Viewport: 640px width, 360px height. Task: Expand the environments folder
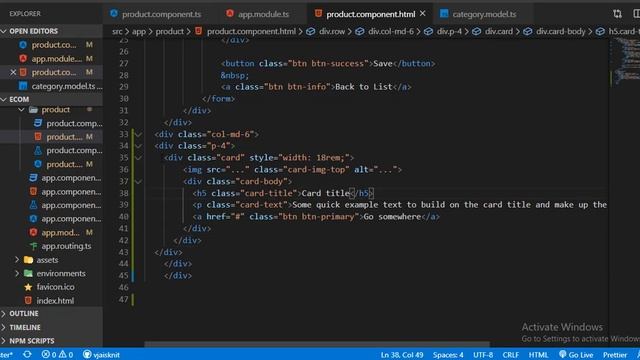point(17,273)
